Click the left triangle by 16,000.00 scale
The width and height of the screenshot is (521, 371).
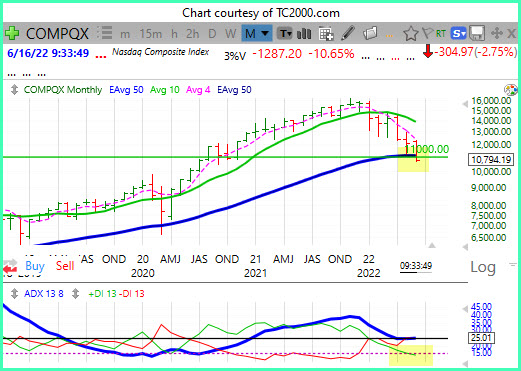pyautogui.click(x=465, y=104)
